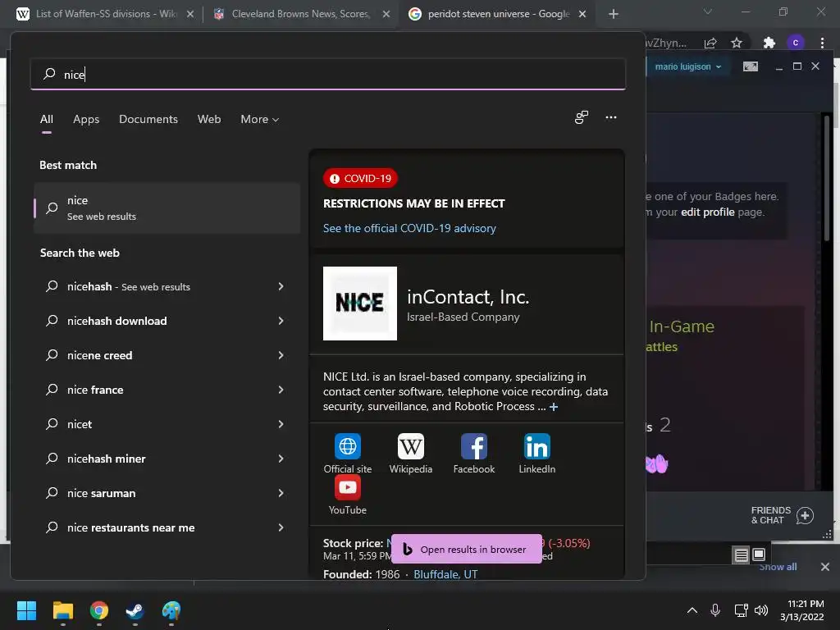Open the Official site globe icon

[348, 446]
